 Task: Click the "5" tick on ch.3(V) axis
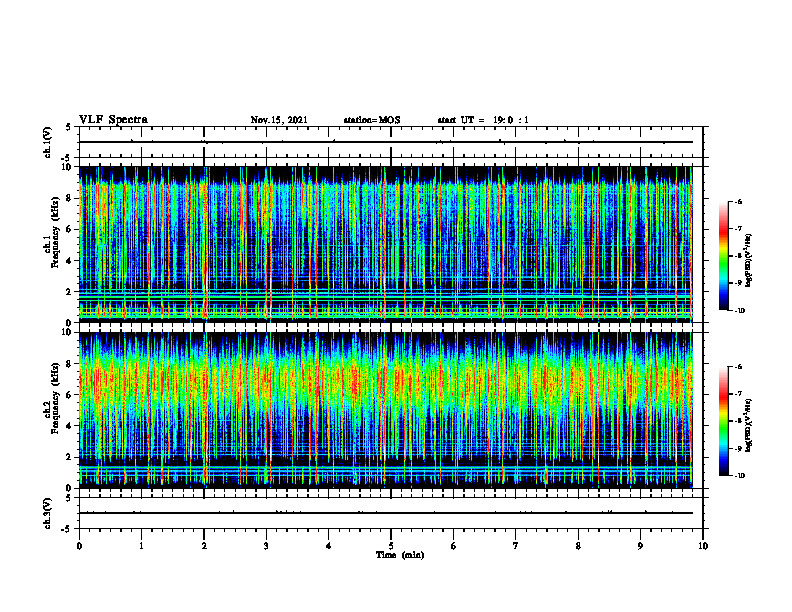(69, 498)
